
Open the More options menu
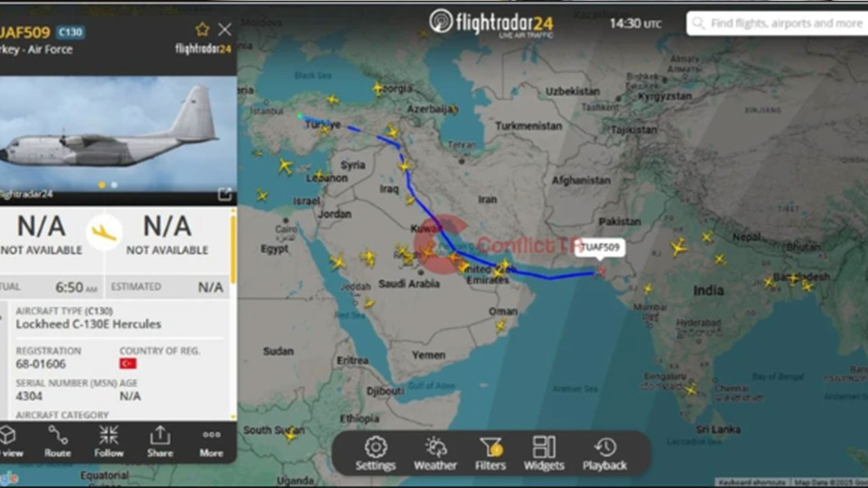pyautogui.click(x=211, y=442)
